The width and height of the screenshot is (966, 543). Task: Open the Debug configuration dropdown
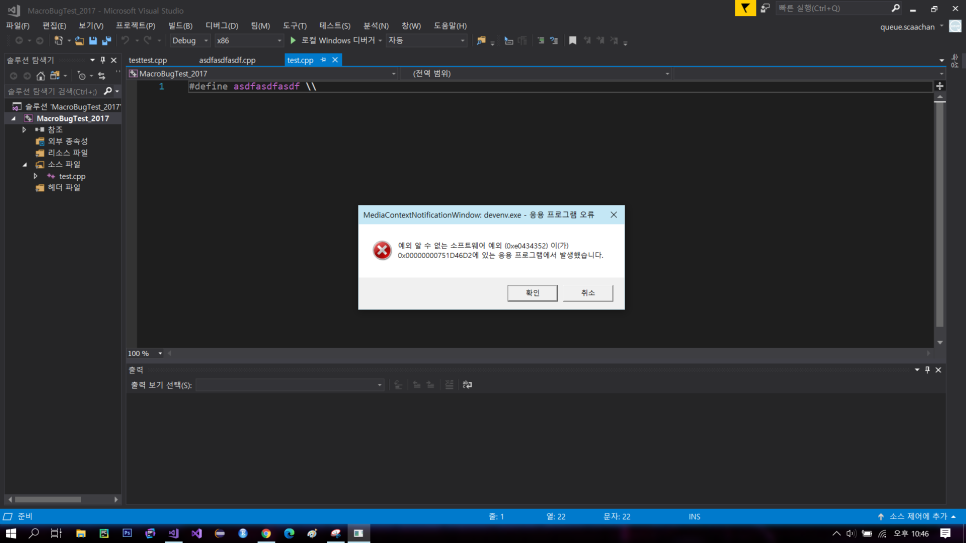coord(190,41)
